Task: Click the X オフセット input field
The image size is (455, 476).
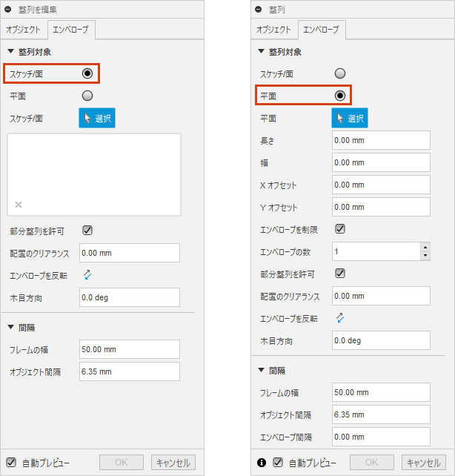Action: click(x=381, y=185)
